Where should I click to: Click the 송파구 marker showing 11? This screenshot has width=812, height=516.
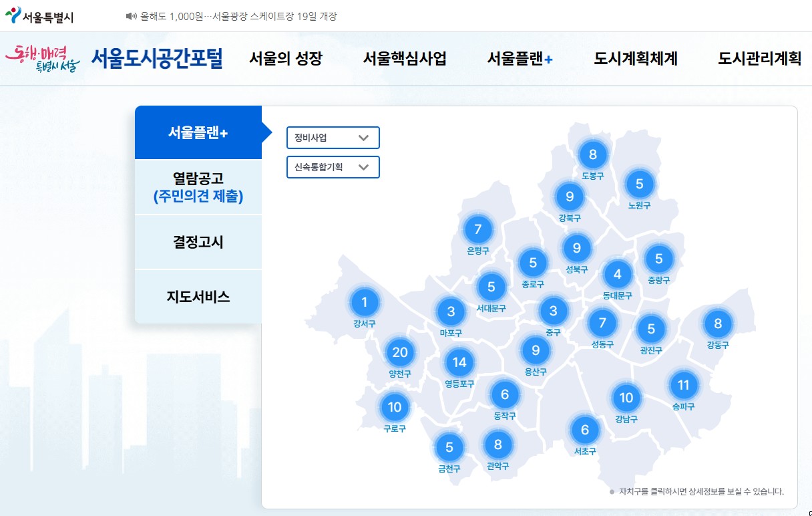tap(683, 385)
